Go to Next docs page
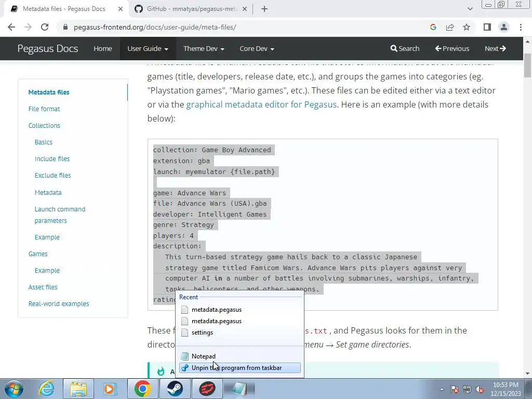Viewport: 532px width, 399px height. point(495,48)
